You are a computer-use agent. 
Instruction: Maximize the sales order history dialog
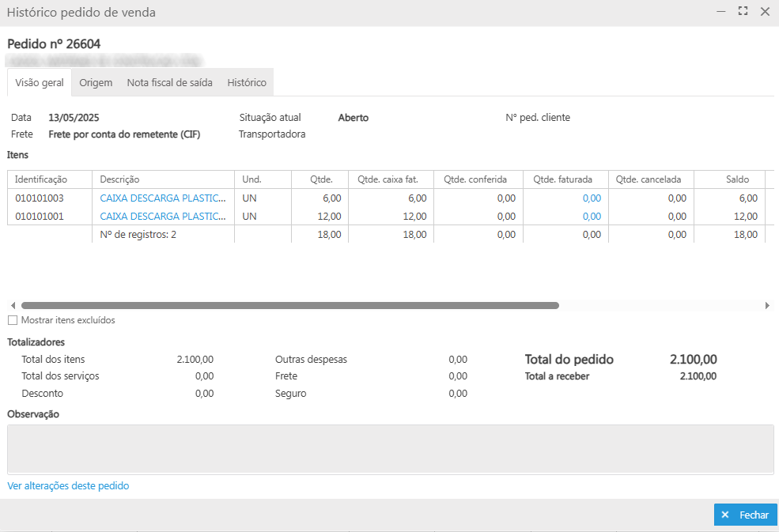coord(743,12)
